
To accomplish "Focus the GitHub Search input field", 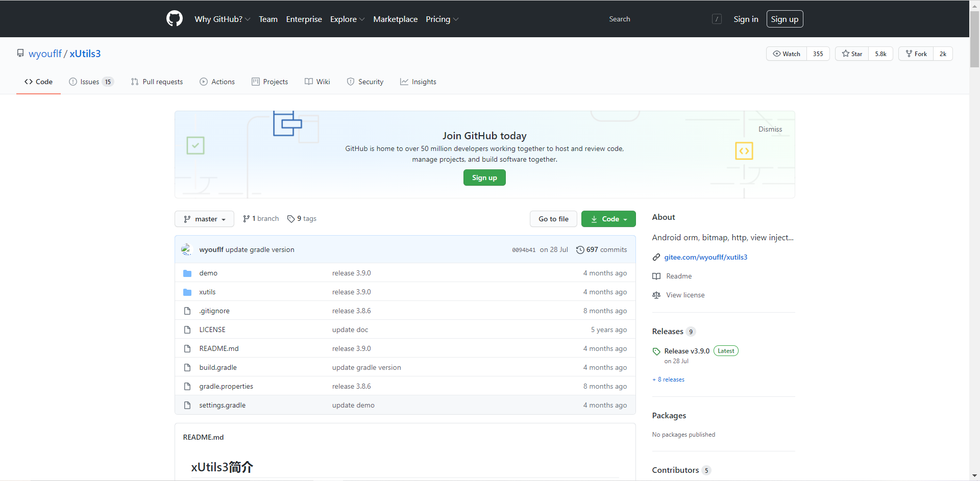I will [x=664, y=19].
